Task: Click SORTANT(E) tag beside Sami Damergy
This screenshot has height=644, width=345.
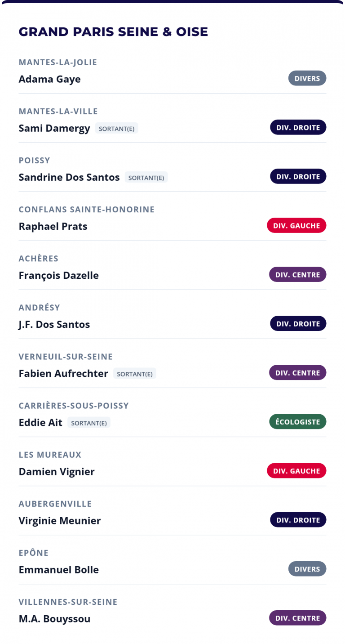Action: click(116, 128)
